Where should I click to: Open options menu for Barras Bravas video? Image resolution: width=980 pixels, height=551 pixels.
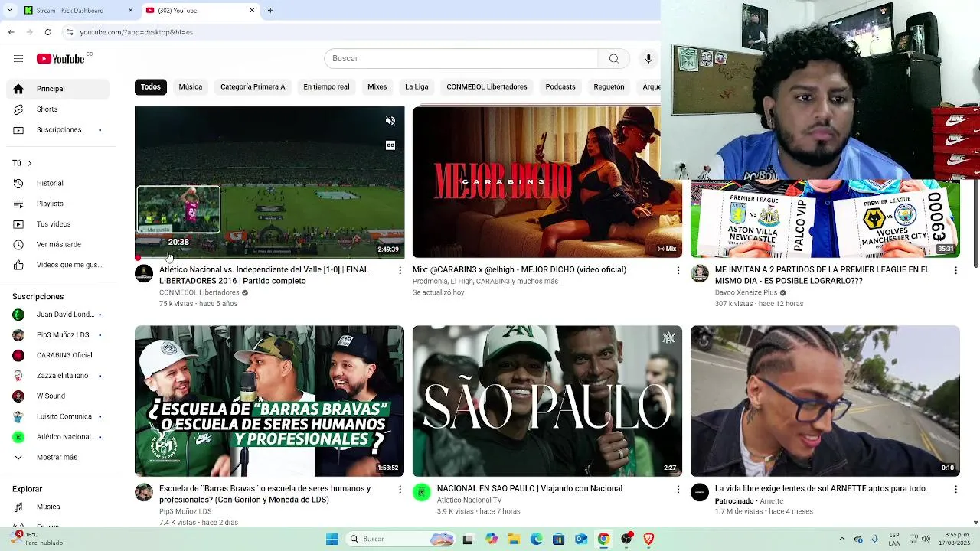[x=400, y=489]
